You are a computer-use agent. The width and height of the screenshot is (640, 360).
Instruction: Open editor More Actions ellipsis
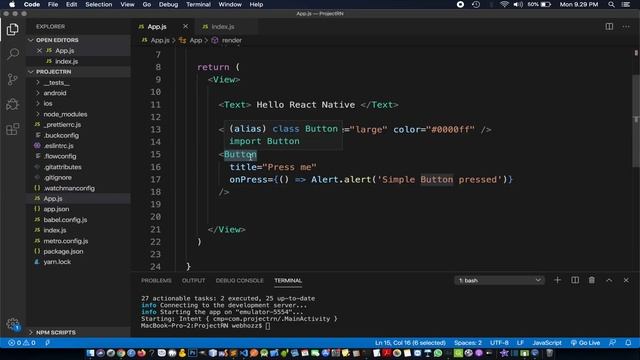pyautogui.click(x=626, y=27)
